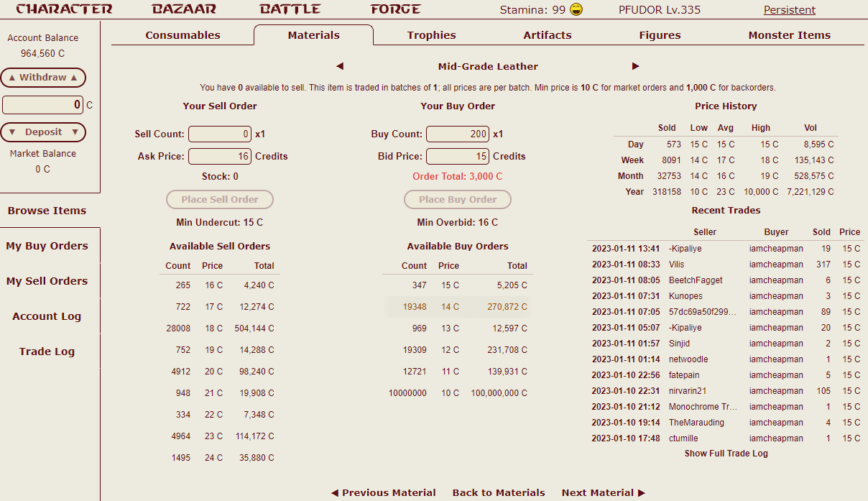The height and width of the screenshot is (501, 868).
Task: Open the Bazaar menu
Action: coord(184,9)
